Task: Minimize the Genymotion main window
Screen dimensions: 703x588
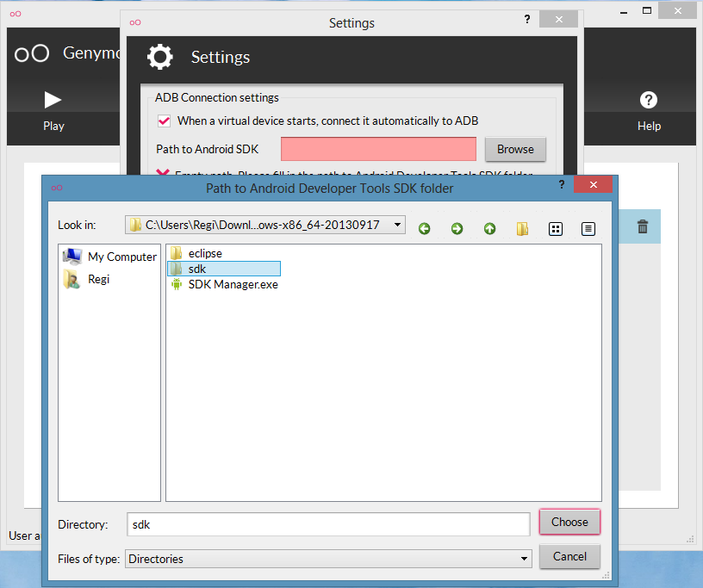Action: coord(623,13)
